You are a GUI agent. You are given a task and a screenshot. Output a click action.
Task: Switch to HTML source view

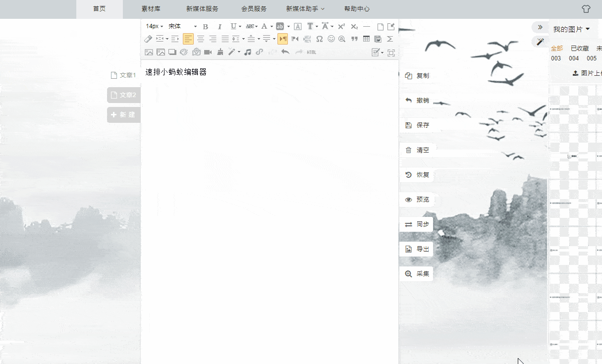click(311, 52)
